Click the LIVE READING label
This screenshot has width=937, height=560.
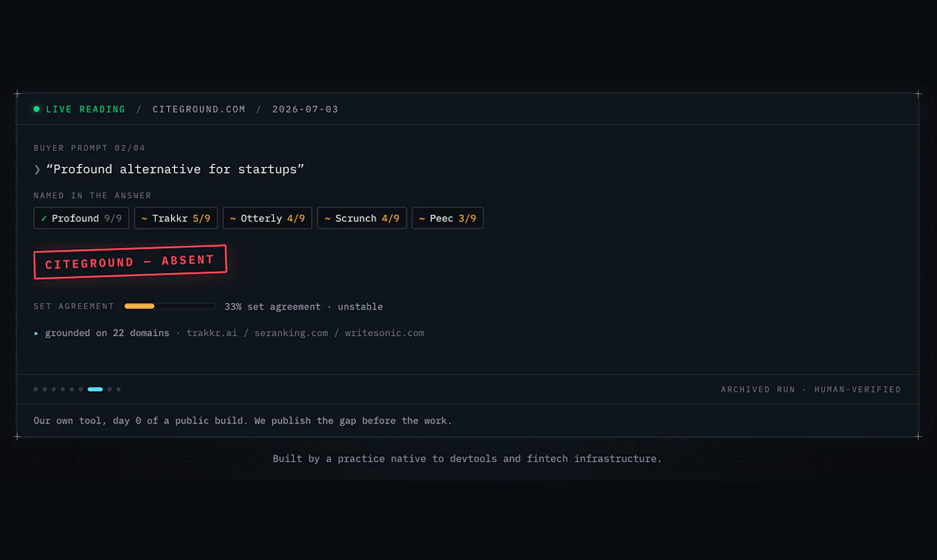(x=86, y=109)
